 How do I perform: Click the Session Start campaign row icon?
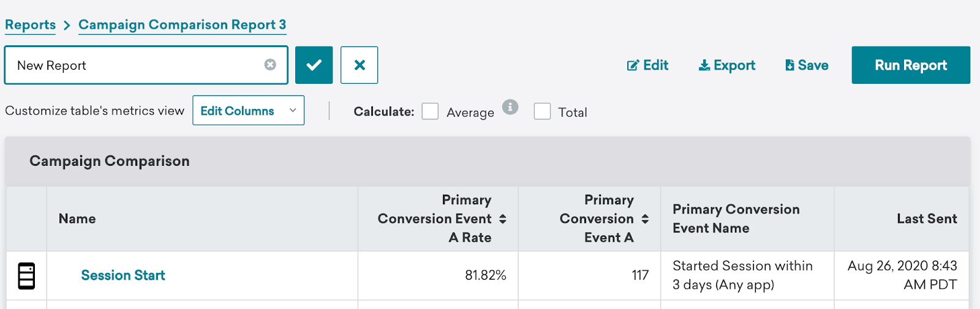click(26, 276)
